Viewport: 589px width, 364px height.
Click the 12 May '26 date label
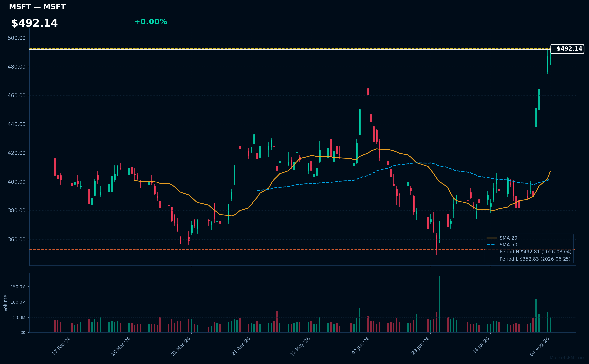[300, 346]
